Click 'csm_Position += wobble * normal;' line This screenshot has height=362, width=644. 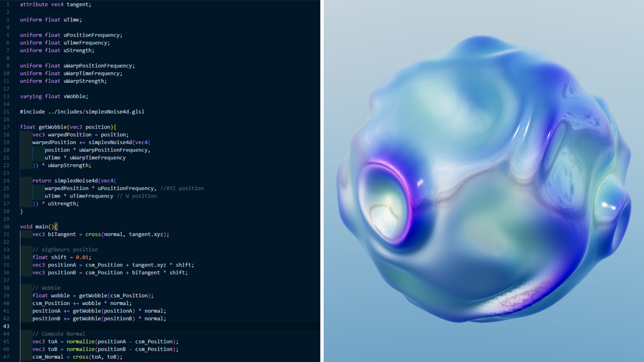(82, 304)
